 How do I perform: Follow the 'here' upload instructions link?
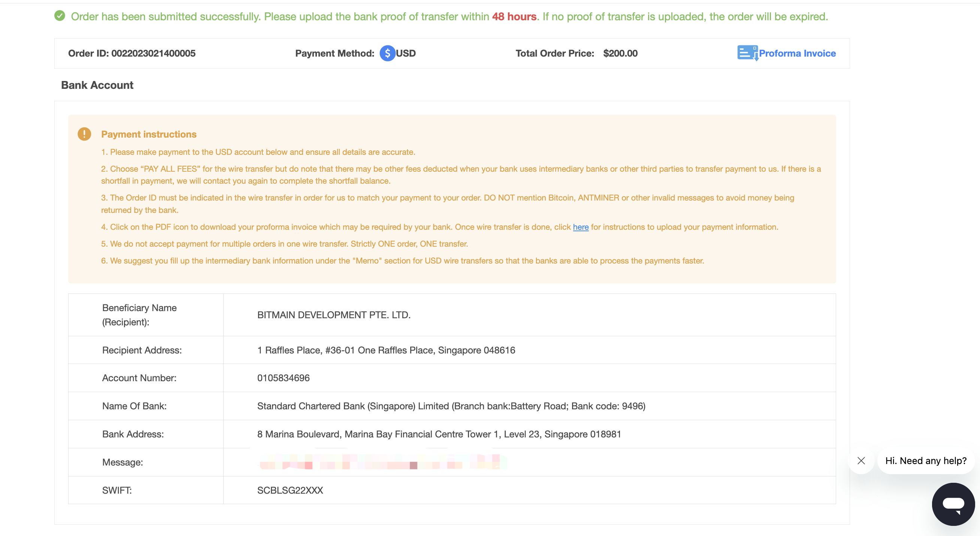581,227
